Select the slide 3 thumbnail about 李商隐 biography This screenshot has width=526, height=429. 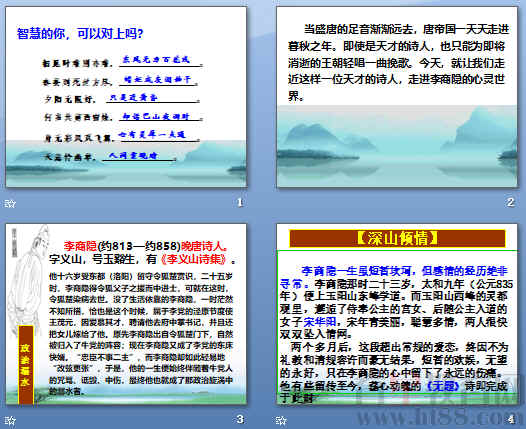pyautogui.click(x=126, y=314)
